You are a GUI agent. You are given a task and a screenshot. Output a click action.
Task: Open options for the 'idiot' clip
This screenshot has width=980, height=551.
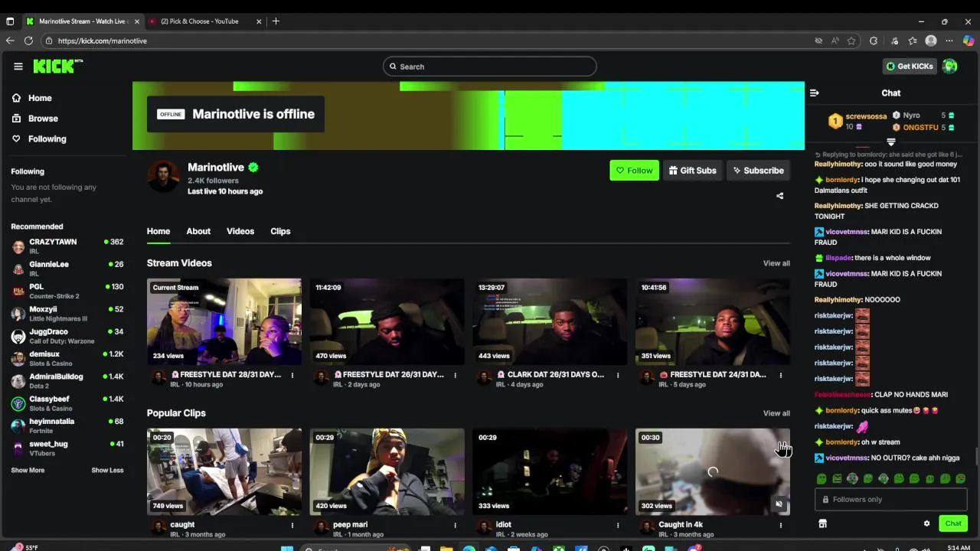click(x=618, y=525)
